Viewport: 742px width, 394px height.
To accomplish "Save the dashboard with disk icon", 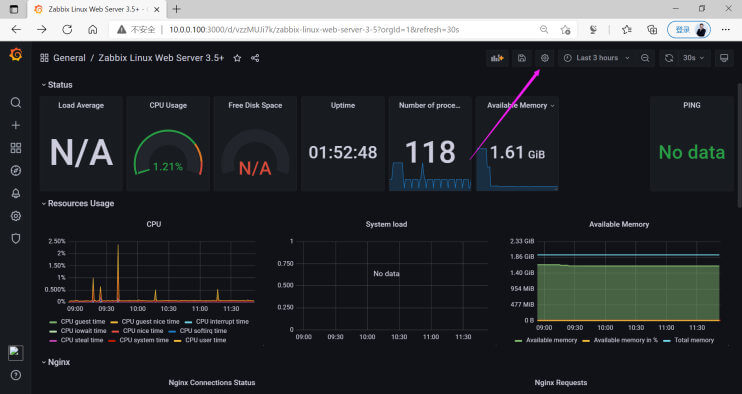I will click(x=521, y=58).
